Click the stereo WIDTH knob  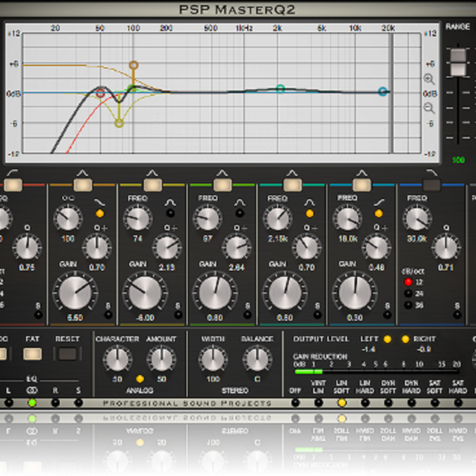pyautogui.click(x=213, y=359)
